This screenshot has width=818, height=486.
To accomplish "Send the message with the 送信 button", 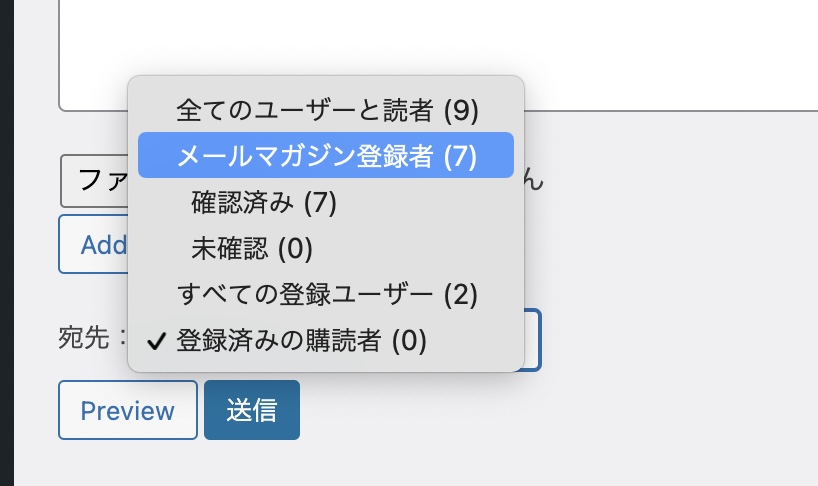I will click(251, 410).
